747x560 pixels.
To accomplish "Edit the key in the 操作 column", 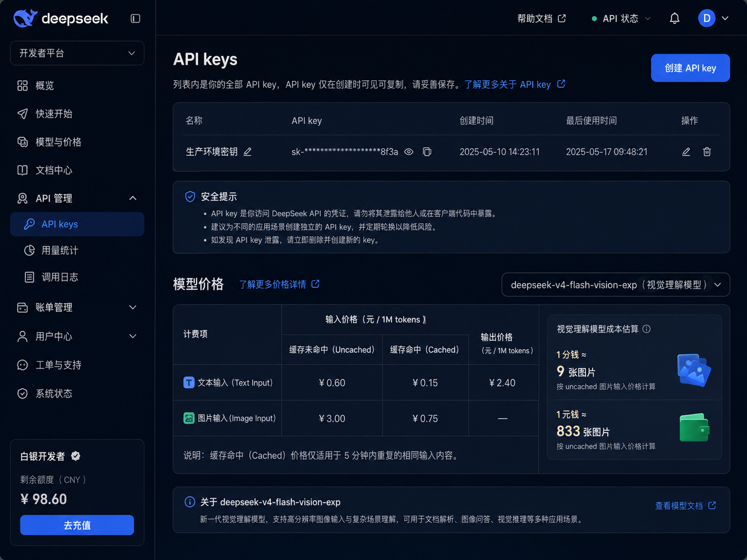I will point(686,152).
